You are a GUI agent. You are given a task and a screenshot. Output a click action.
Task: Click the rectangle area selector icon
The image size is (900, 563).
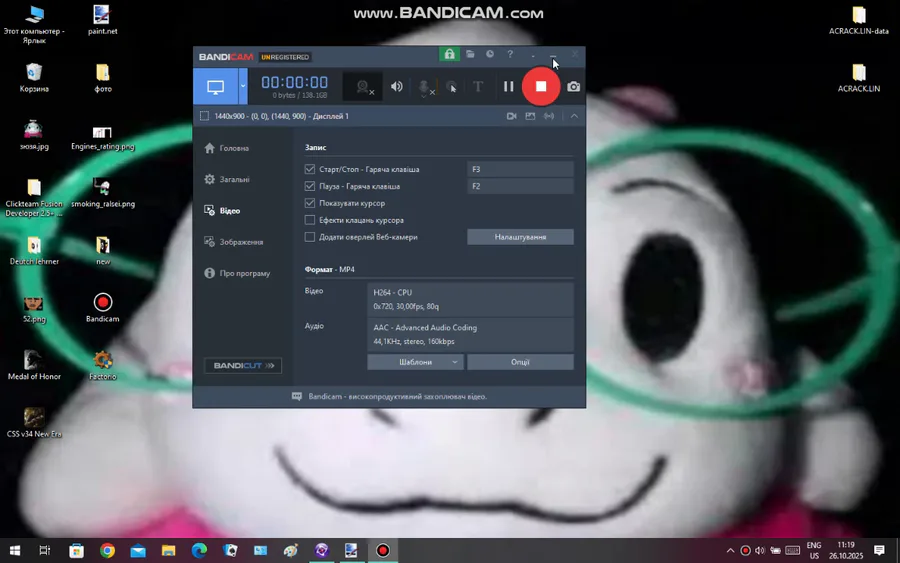point(204,116)
